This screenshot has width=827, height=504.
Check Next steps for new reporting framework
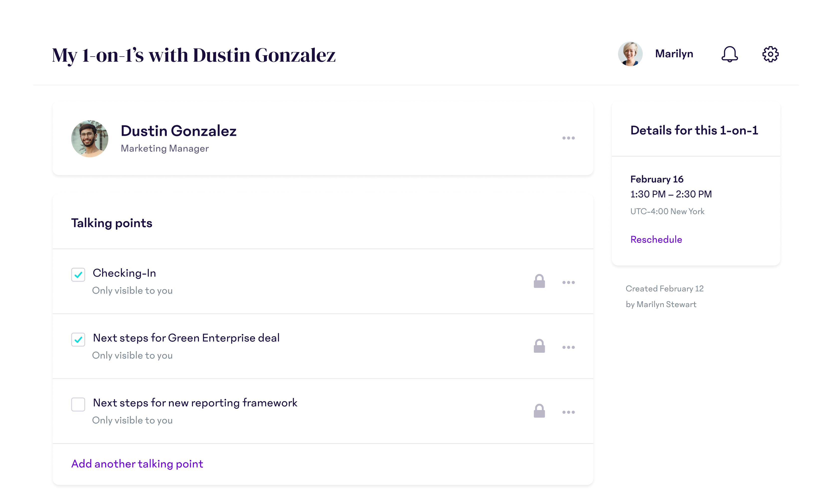[78, 404]
